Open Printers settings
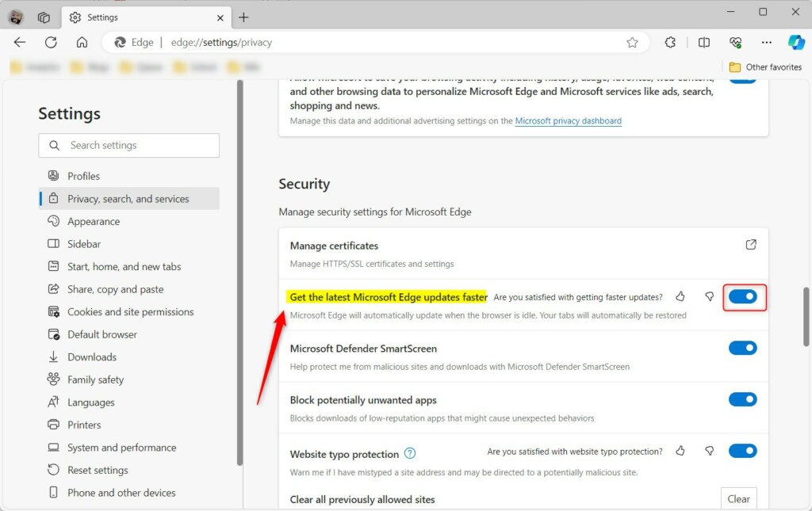This screenshot has height=511, width=812. (129, 425)
